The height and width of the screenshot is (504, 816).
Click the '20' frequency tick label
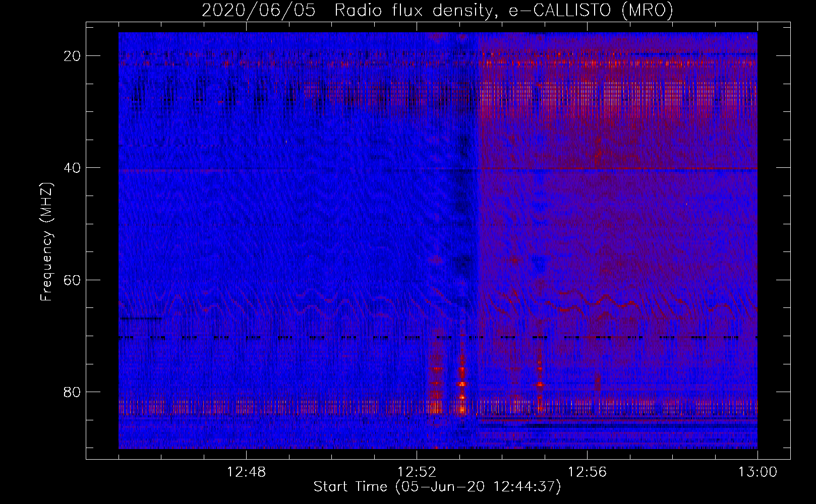72,56
